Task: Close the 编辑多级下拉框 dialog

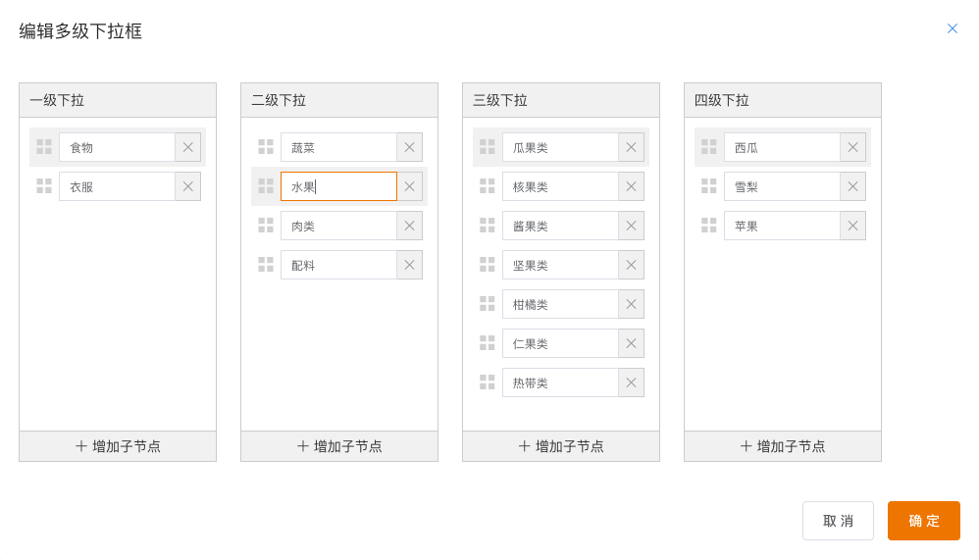Action: coord(953,28)
